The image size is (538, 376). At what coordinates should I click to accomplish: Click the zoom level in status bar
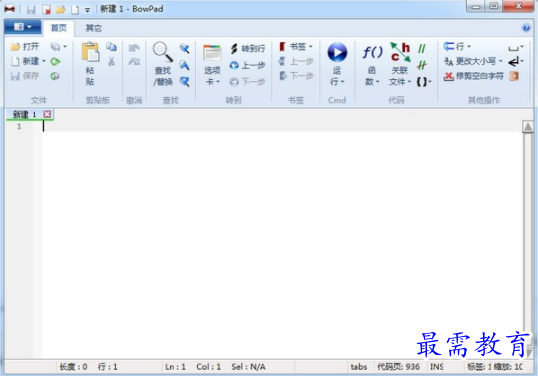pyautogui.click(x=508, y=367)
